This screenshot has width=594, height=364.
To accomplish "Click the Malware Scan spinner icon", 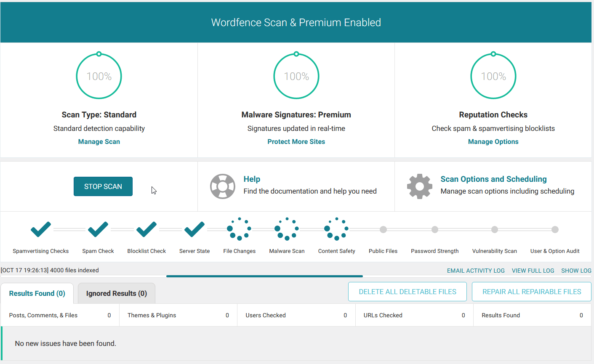I will pos(287,229).
